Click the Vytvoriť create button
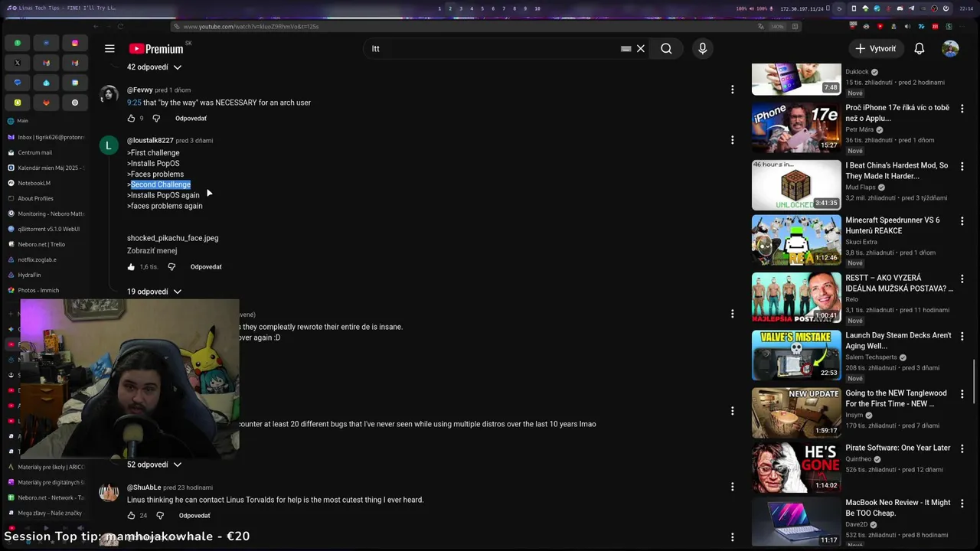This screenshot has height=551, width=980. coord(876,48)
